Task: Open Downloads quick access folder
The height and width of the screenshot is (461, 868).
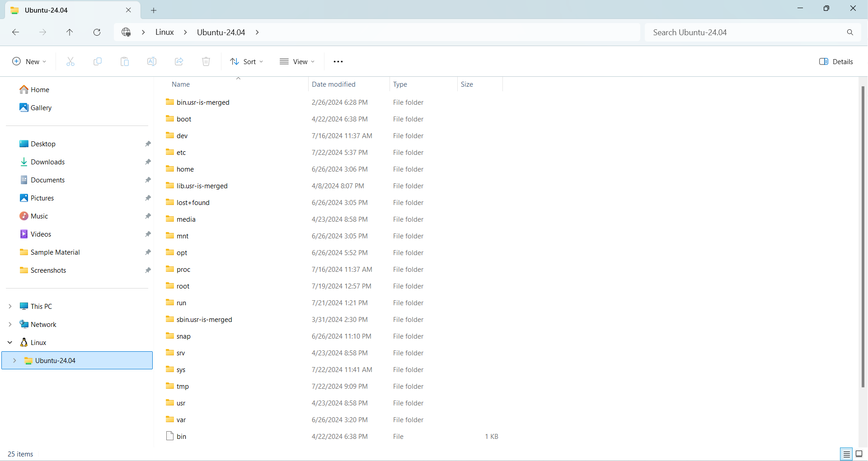Action: tap(42, 162)
